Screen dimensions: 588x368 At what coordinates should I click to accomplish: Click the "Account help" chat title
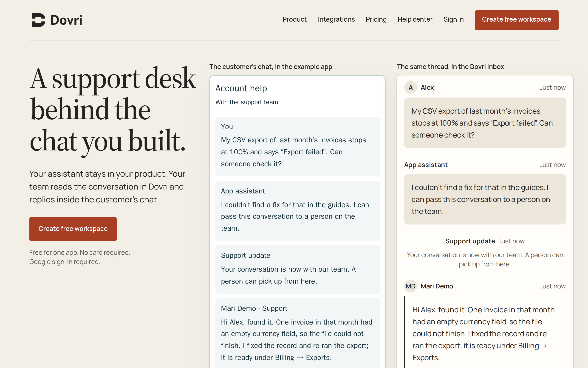point(241,88)
